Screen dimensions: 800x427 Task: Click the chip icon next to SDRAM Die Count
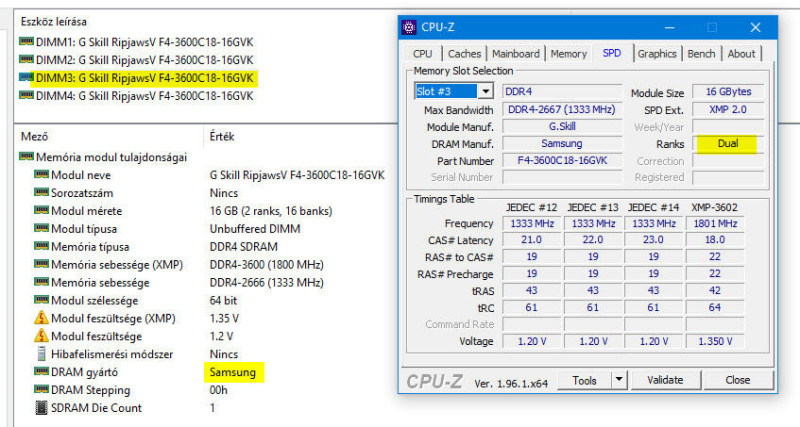pos(41,408)
